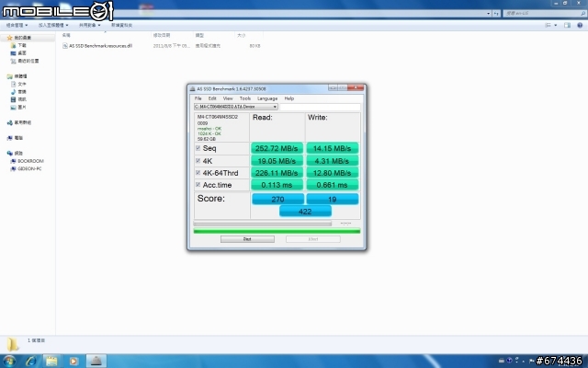The height and width of the screenshot is (368, 588).
Task: Launch Windows Media Player from taskbar
Action: point(73,362)
